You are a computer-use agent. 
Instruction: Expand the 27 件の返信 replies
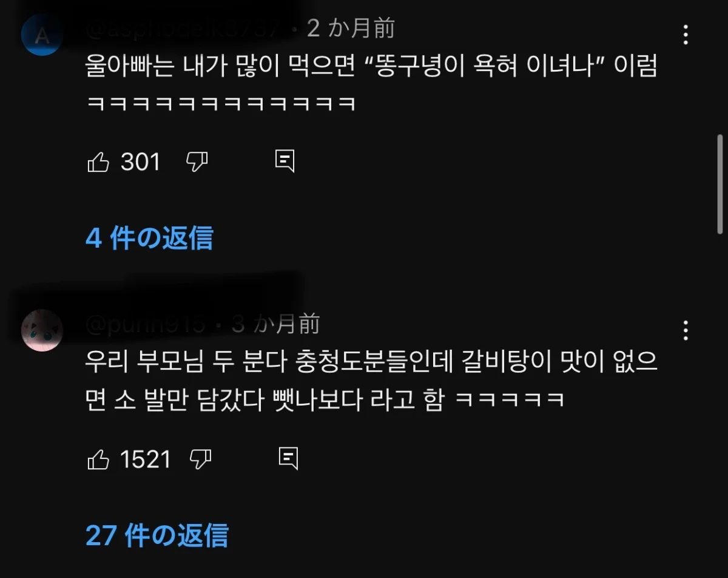[157, 535]
